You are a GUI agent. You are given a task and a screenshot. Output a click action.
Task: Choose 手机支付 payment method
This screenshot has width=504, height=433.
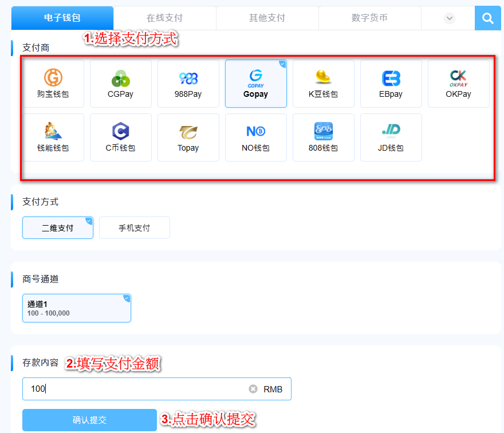click(x=135, y=227)
